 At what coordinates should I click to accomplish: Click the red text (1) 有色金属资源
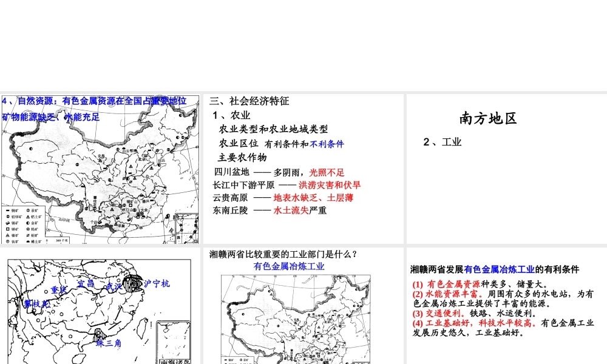coord(446,285)
